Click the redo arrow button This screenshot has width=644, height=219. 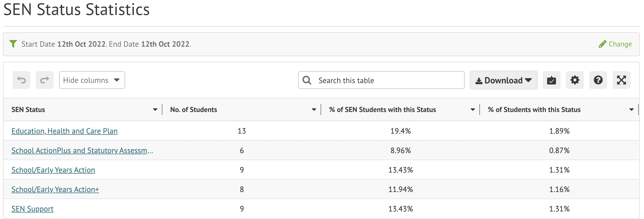[45, 80]
